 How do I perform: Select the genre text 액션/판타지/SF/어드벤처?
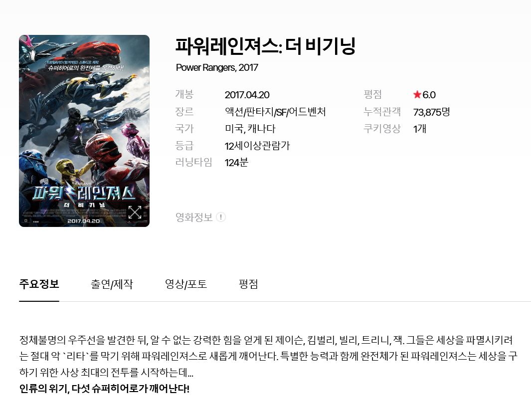275,112
